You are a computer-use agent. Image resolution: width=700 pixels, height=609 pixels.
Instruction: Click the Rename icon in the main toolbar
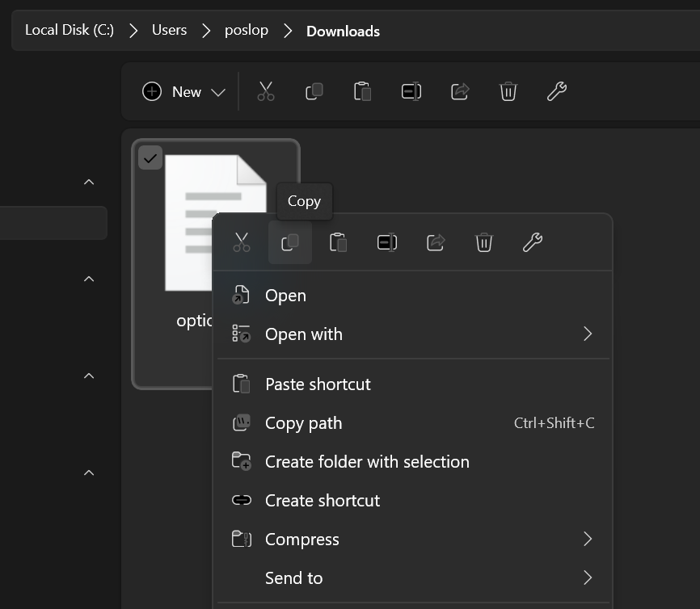(411, 91)
